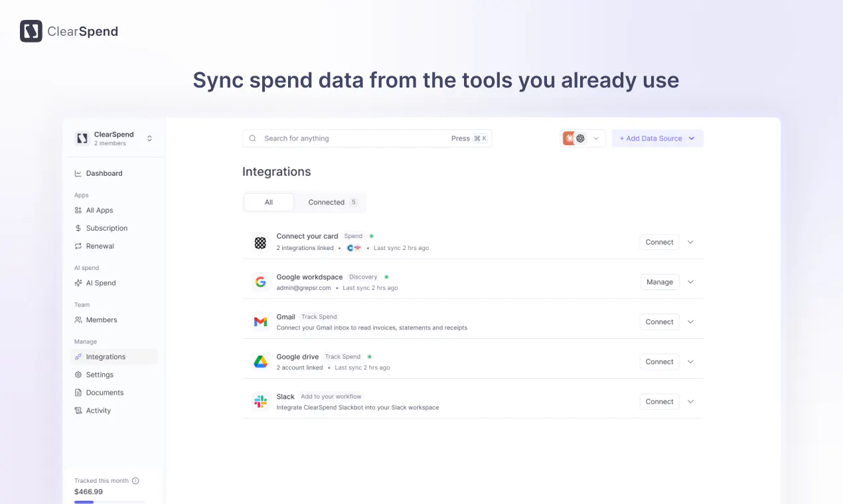843x504 pixels.
Task: Open Members page
Action: 102,320
